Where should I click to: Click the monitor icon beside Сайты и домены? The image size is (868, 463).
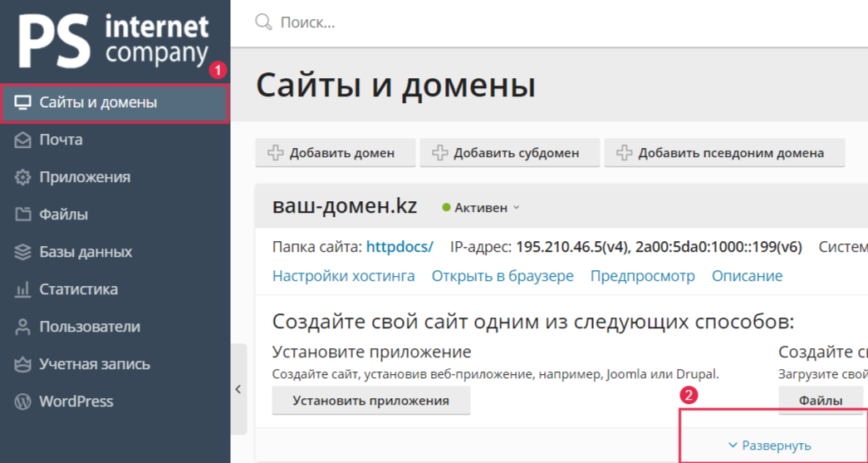click(x=22, y=103)
